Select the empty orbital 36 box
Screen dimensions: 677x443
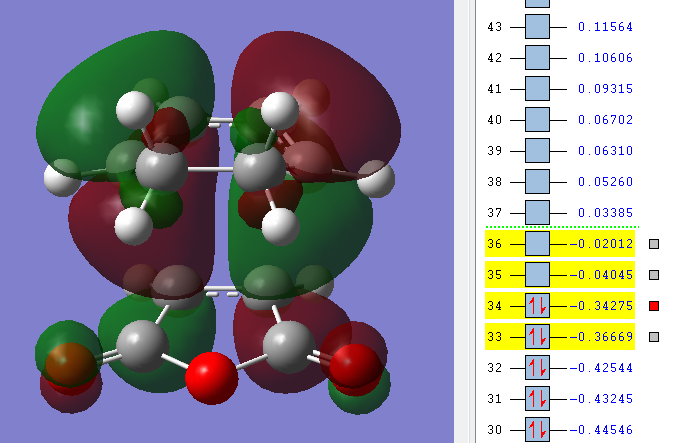click(x=537, y=244)
